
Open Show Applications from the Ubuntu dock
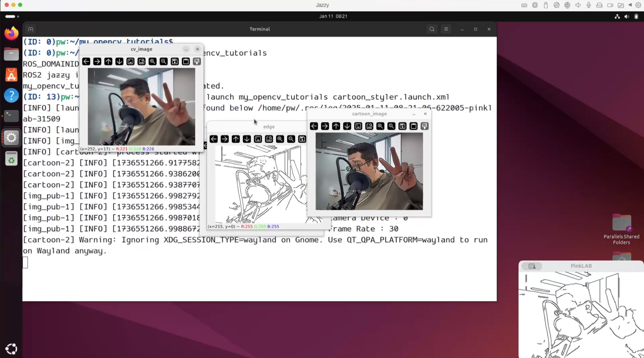[11, 349]
